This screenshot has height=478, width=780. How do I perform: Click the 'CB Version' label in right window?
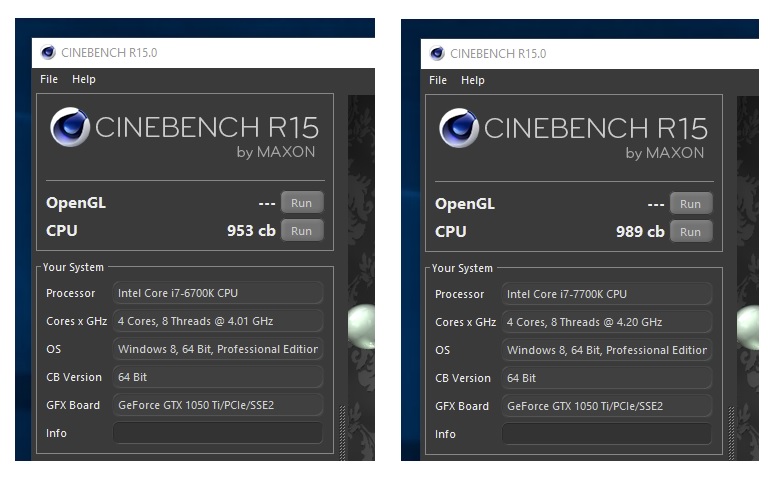pos(463,378)
